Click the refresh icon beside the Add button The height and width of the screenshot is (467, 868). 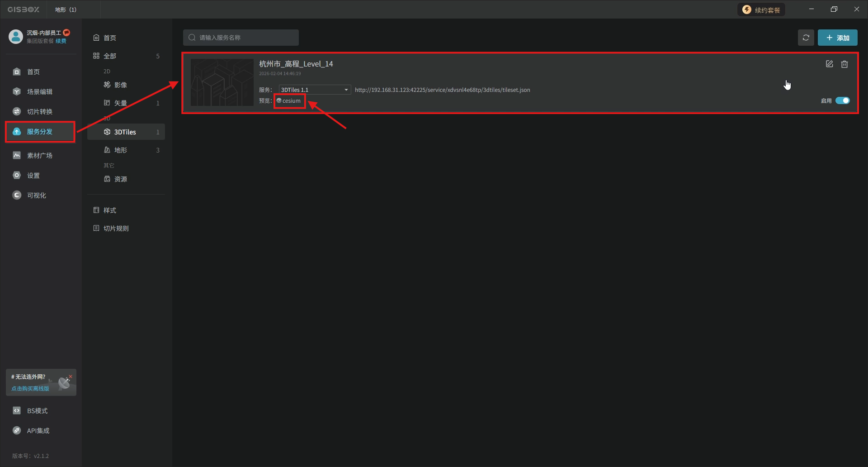coord(806,38)
